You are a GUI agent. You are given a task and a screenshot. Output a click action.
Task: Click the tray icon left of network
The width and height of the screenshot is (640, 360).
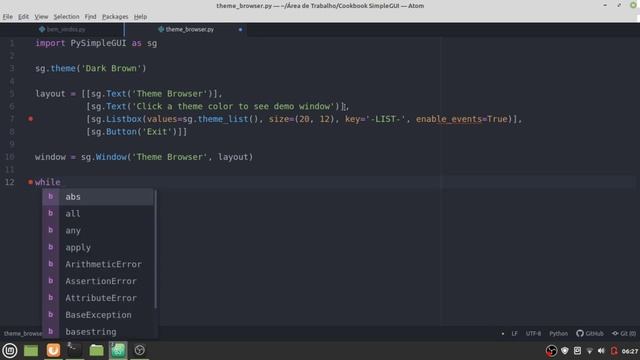pos(577,351)
